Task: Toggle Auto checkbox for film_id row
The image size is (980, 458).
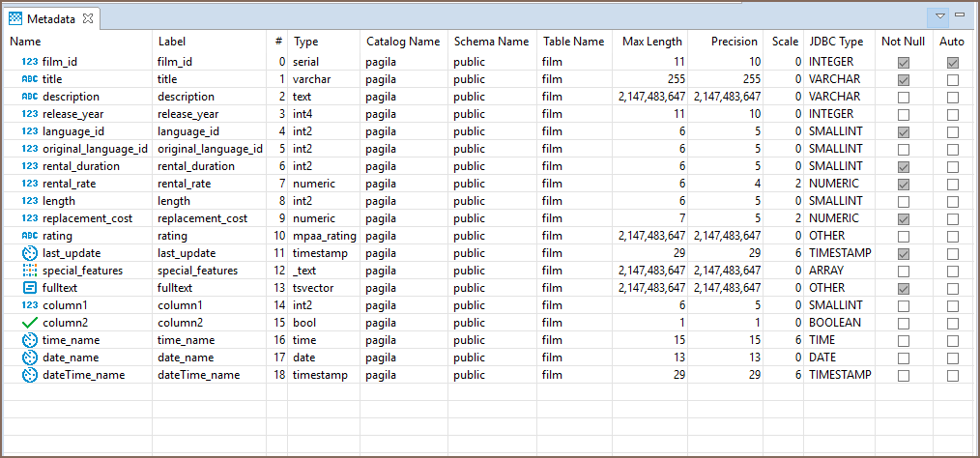Action: tap(953, 62)
